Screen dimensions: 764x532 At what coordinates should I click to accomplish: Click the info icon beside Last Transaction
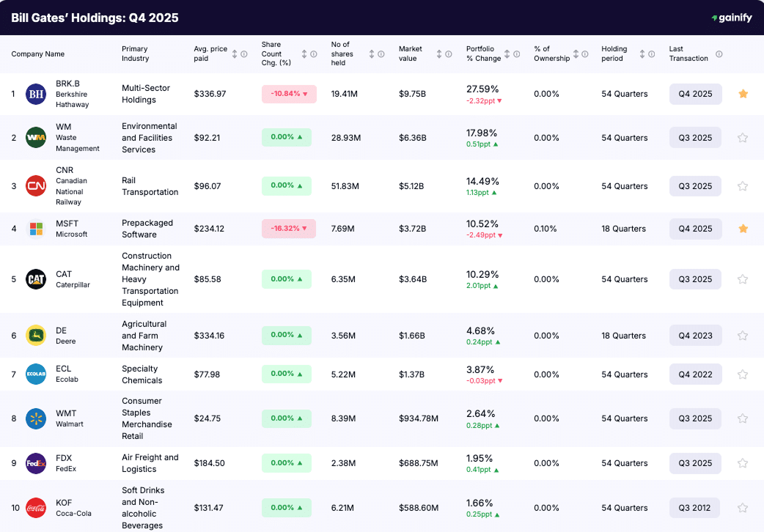pyautogui.click(x=719, y=54)
